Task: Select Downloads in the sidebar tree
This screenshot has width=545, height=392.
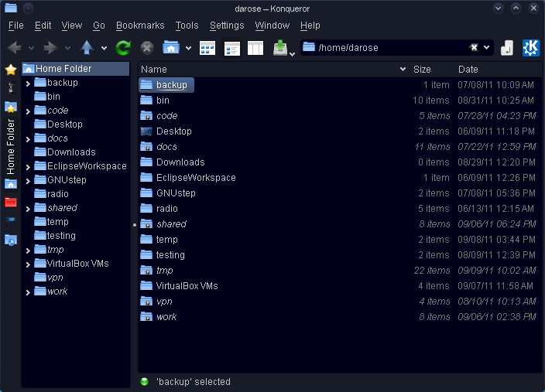Action: click(x=71, y=152)
